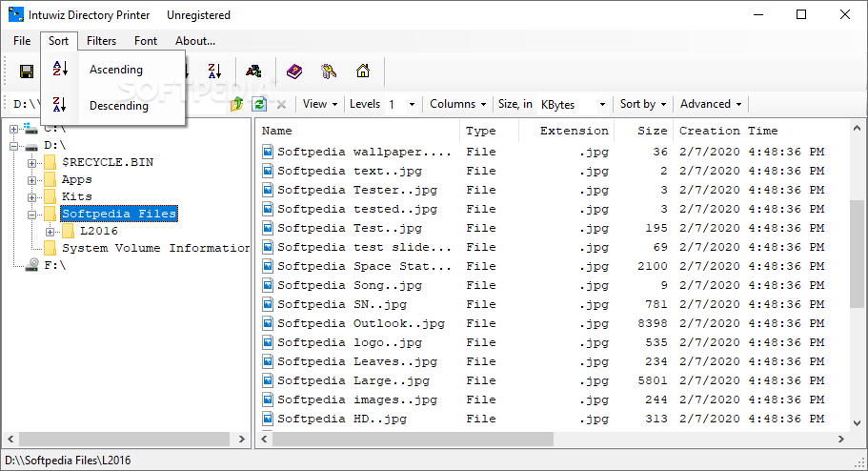
Task: Select the Softpedia Files tree item
Action: [x=119, y=214]
